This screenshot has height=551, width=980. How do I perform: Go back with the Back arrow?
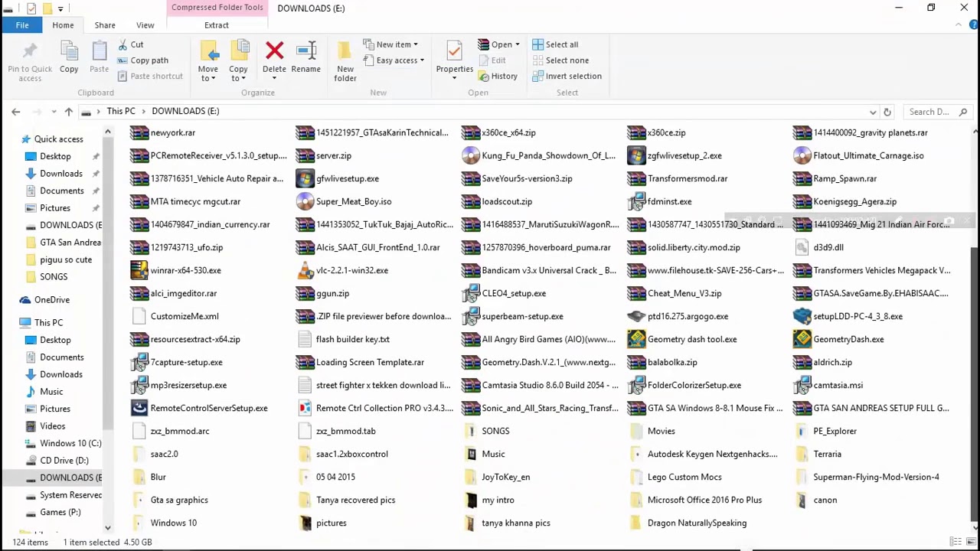[x=15, y=112]
